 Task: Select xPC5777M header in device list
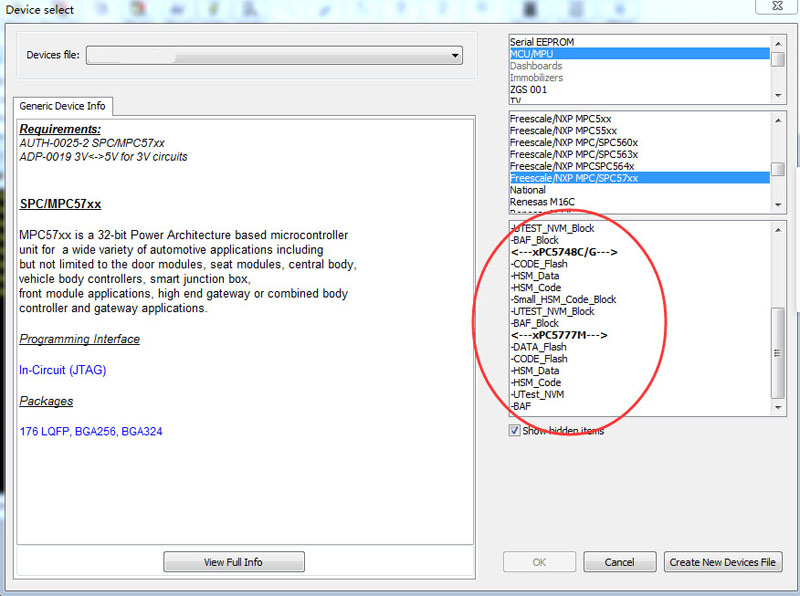coord(640,335)
